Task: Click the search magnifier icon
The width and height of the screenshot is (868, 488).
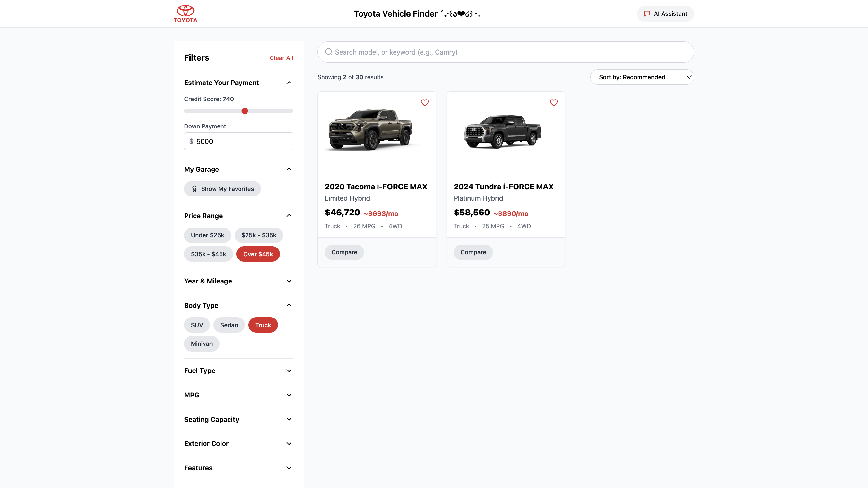Action: click(328, 52)
